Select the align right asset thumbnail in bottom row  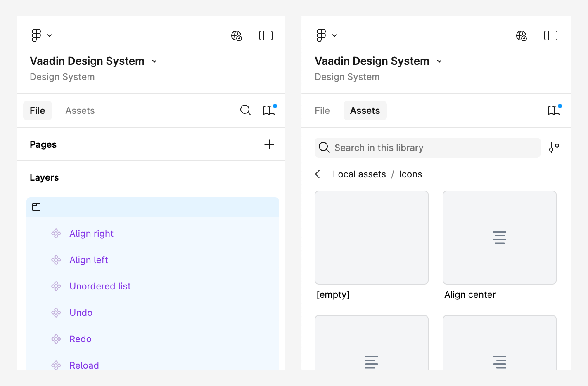pyautogui.click(x=500, y=342)
